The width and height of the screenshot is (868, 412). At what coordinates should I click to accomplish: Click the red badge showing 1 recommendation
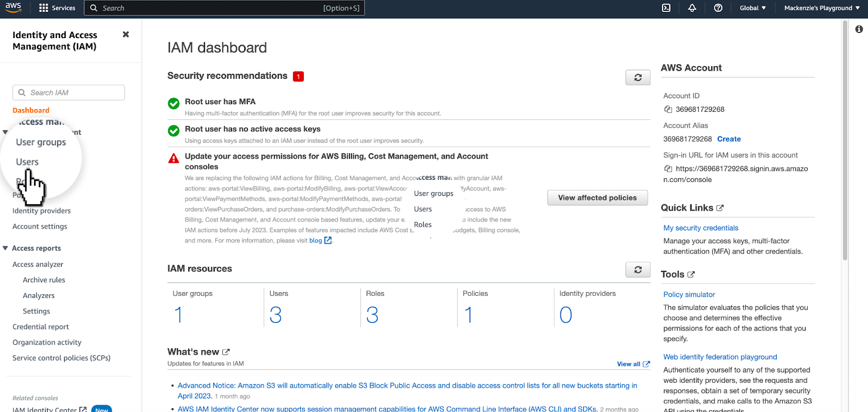tap(298, 77)
